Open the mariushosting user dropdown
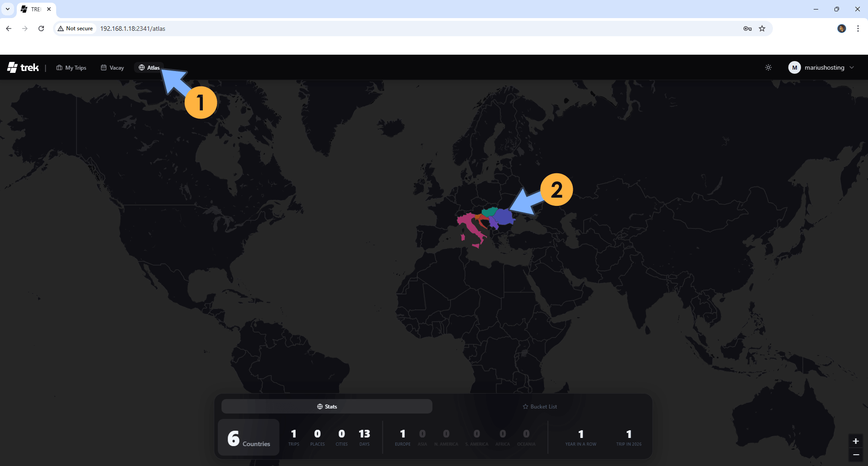This screenshot has height=466, width=868. point(821,67)
